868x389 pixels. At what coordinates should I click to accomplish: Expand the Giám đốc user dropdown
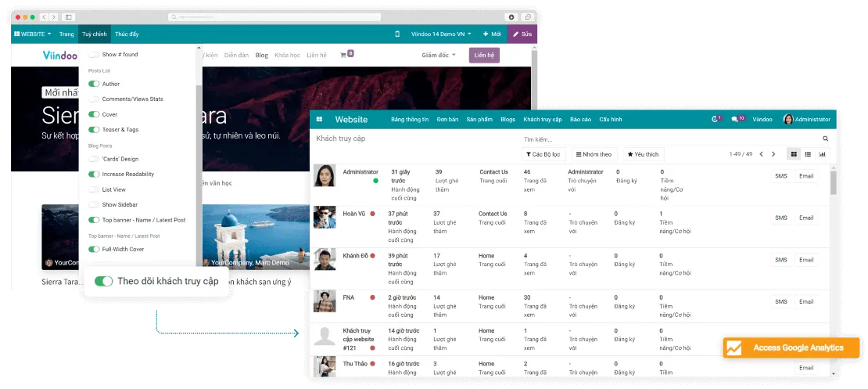pyautogui.click(x=438, y=56)
